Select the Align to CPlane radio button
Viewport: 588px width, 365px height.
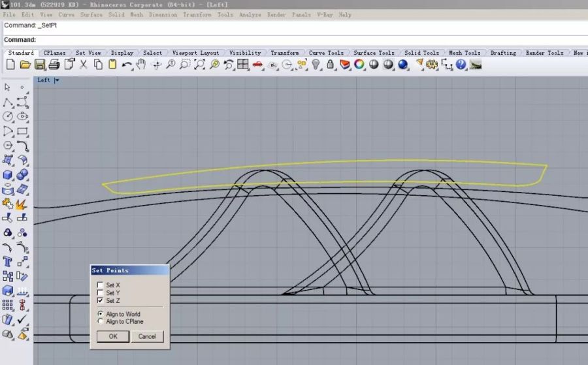click(100, 321)
